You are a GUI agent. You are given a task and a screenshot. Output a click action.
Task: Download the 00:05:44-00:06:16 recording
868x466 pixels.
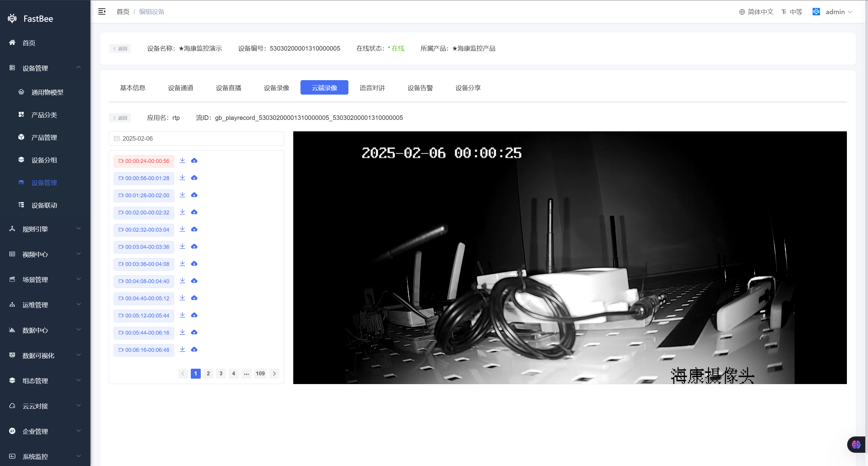tap(182, 332)
